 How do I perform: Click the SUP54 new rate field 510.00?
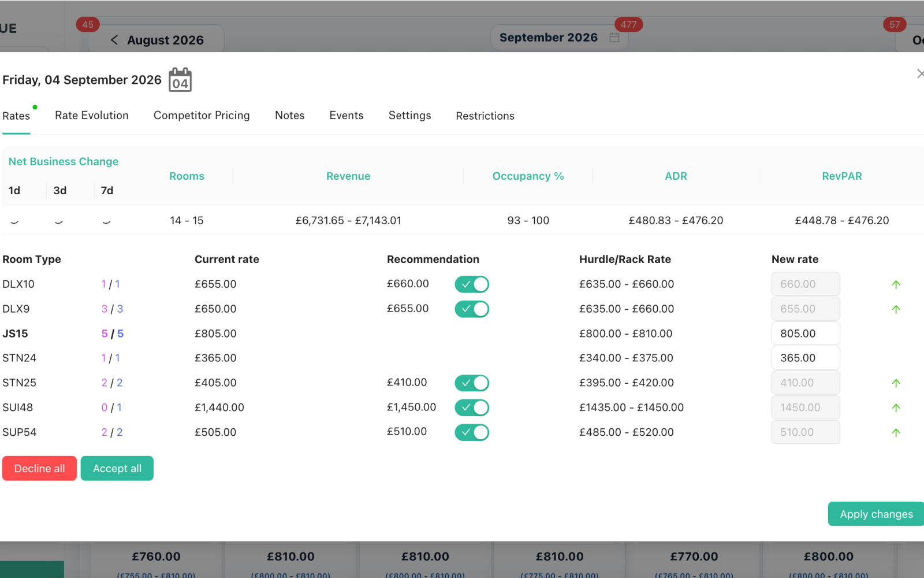806,432
